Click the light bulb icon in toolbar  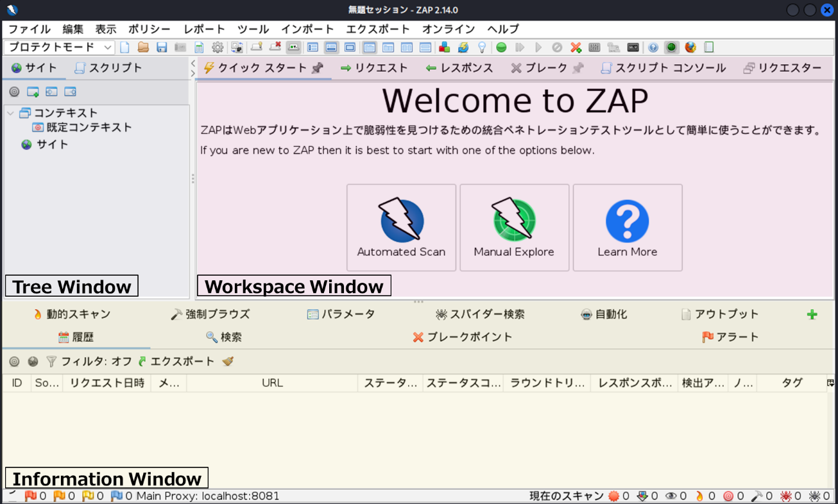tap(481, 47)
